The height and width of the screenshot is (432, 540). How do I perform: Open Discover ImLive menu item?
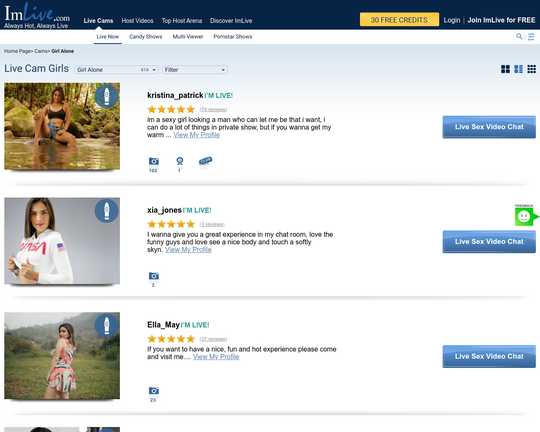click(x=231, y=21)
